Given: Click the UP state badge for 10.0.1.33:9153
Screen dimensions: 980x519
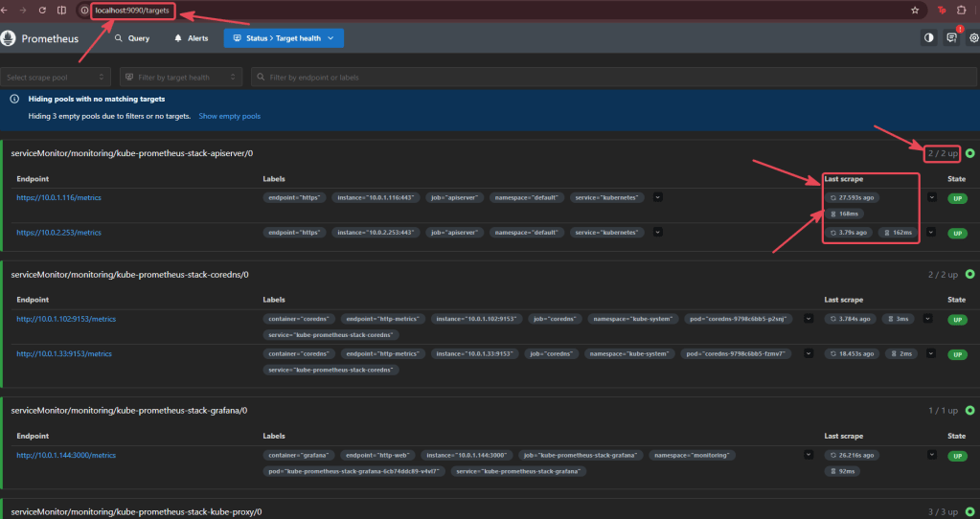Looking at the screenshot, I should [957, 354].
